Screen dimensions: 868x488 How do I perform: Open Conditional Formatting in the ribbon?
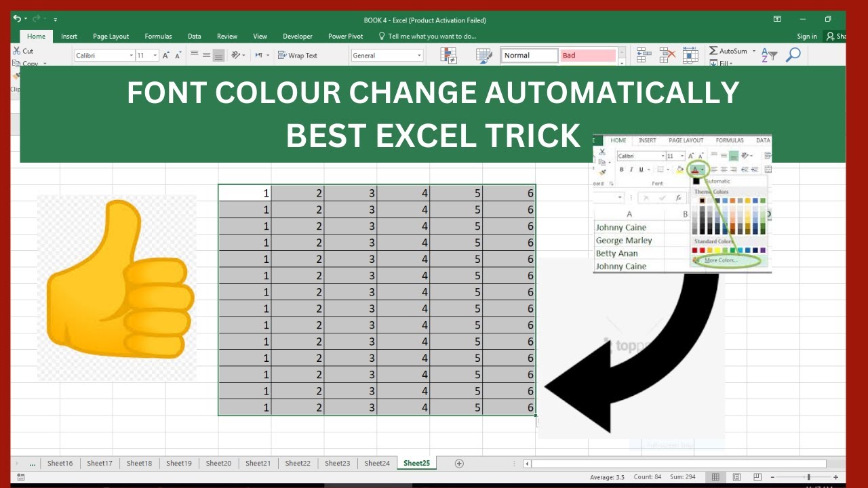click(x=448, y=56)
